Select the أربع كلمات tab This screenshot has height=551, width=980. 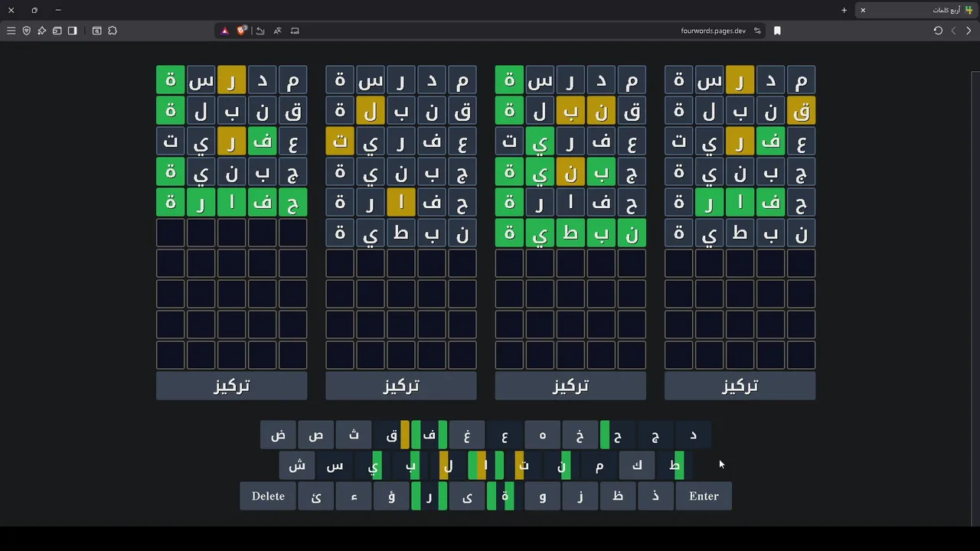919,10
